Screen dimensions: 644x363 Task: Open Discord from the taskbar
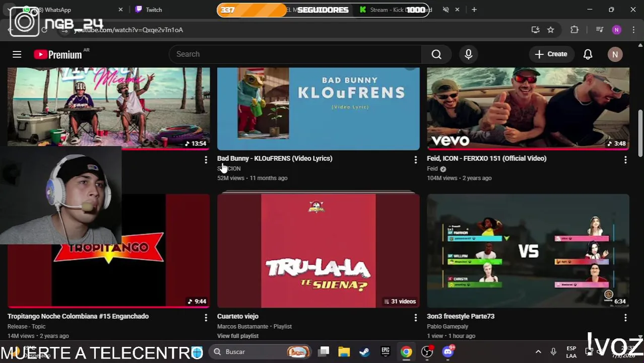448,351
